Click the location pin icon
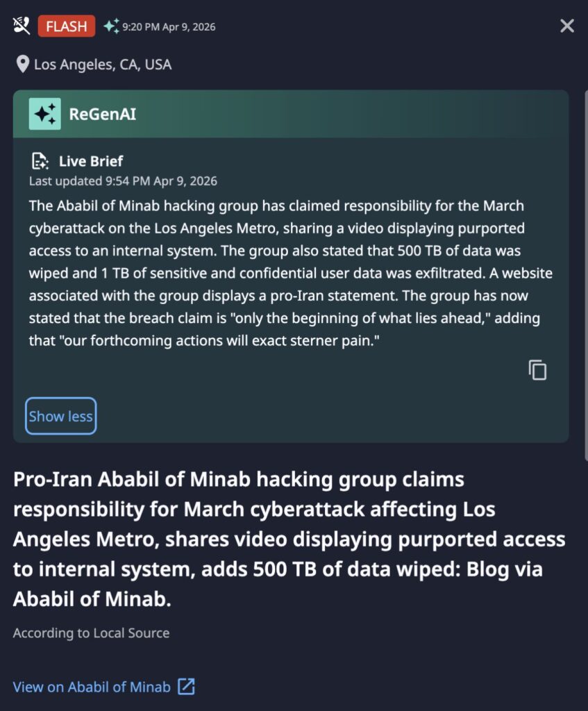 (x=23, y=64)
